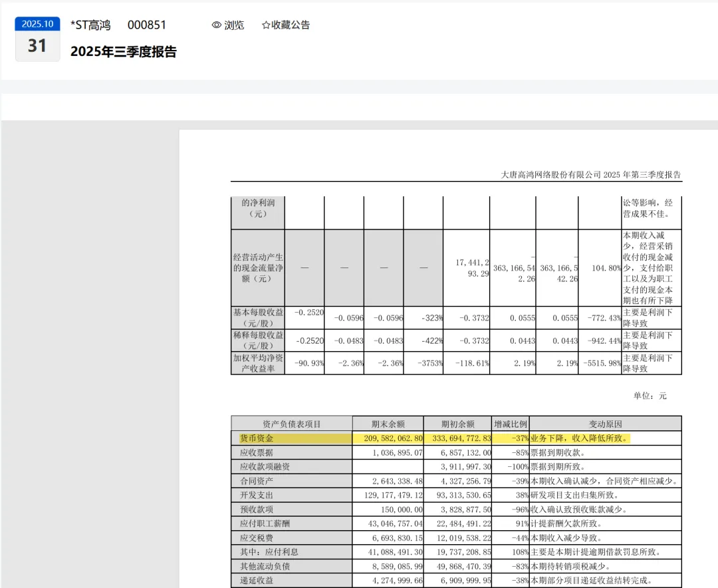
Task: Click value 1,036,895.07
Action: 398,452
